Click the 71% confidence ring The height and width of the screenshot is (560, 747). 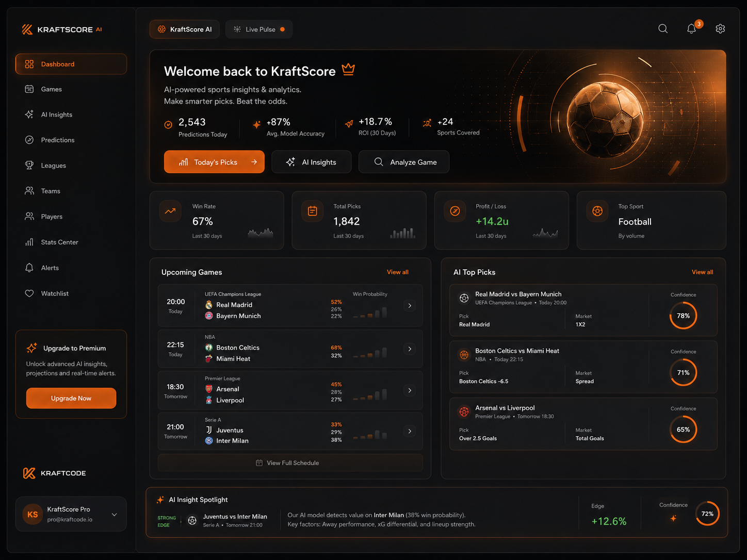click(x=683, y=372)
